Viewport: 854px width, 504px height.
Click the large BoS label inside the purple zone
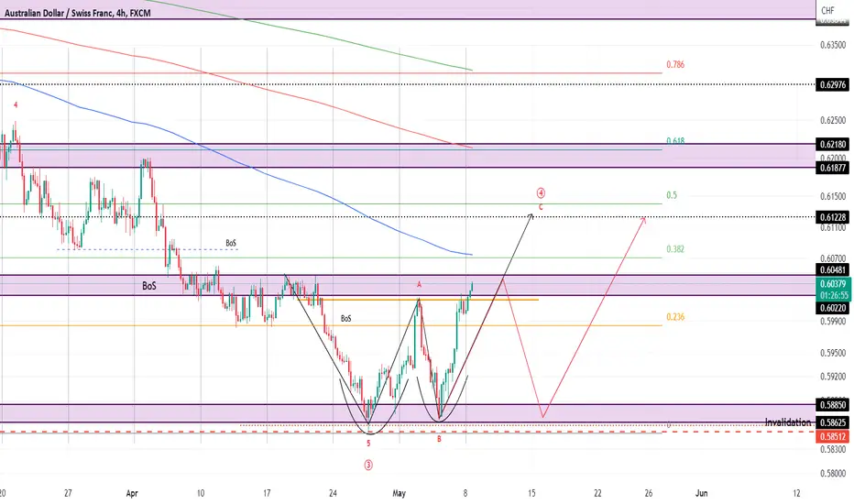pyautogui.click(x=148, y=286)
